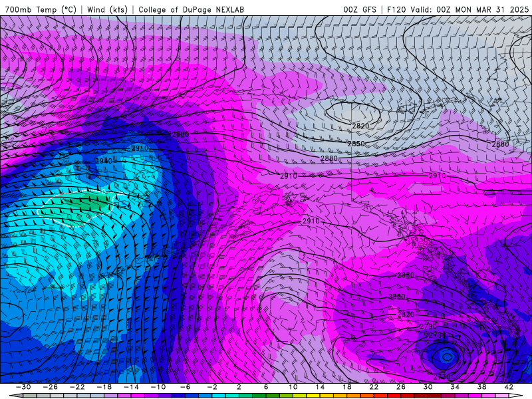Click the 2820 label inside the small closed contour

[x=360, y=126]
